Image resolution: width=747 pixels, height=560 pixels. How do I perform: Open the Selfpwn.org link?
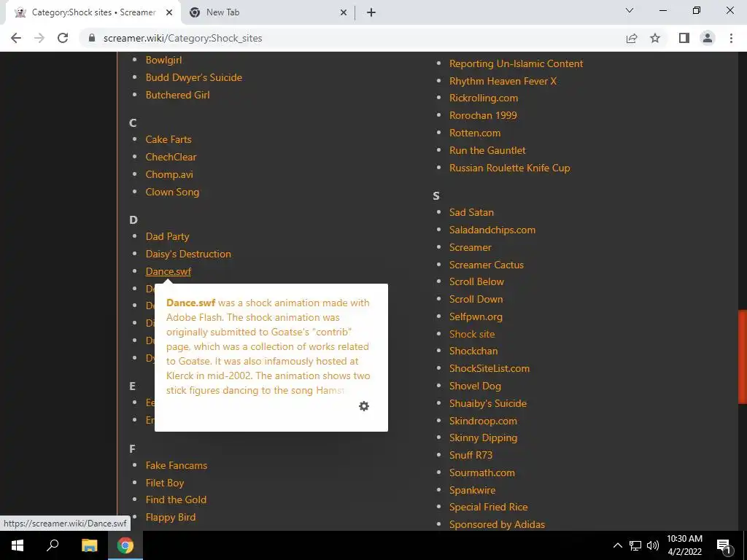click(x=476, y=316)
